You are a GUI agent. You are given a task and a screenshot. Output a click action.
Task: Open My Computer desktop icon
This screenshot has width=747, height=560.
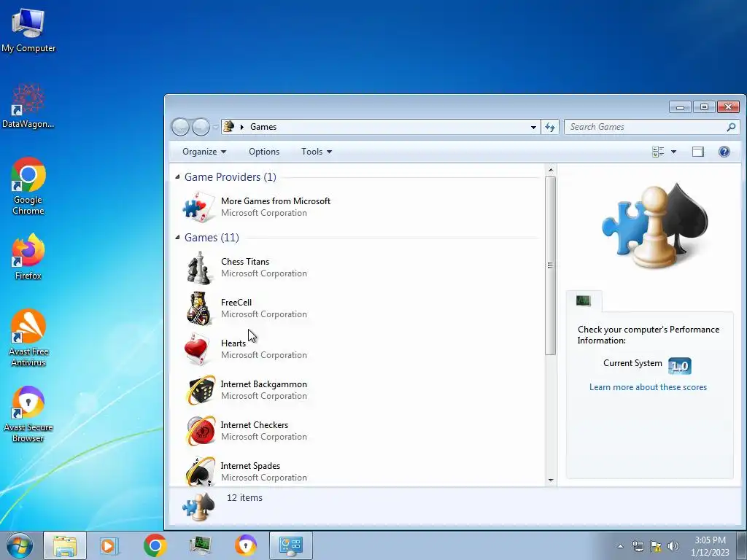click(x=28, y=29)
